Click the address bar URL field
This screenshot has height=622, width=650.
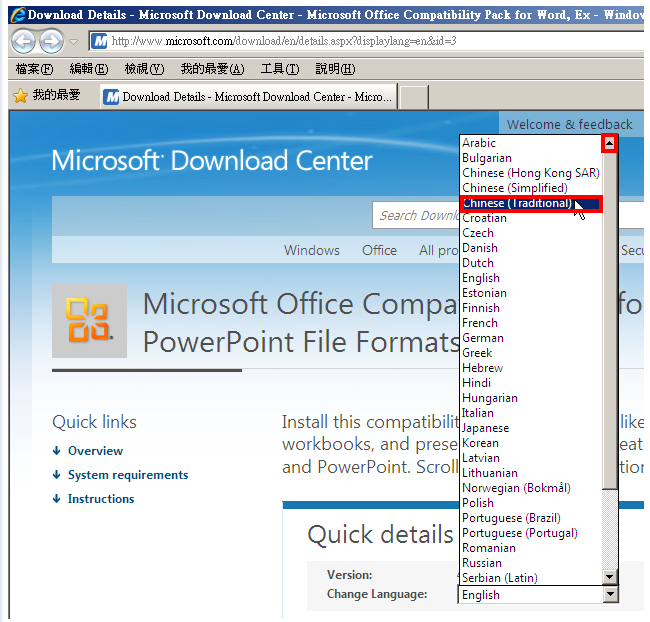[366, 41]
